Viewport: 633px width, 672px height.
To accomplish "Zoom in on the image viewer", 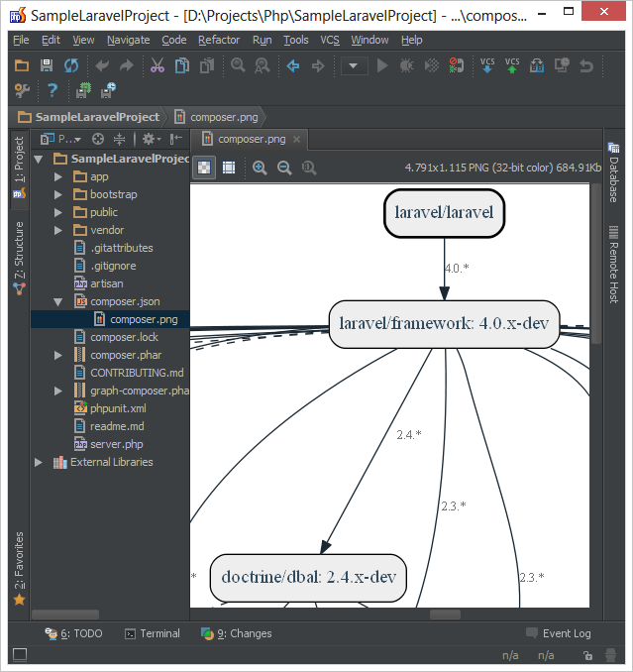I will coord(260,168).
